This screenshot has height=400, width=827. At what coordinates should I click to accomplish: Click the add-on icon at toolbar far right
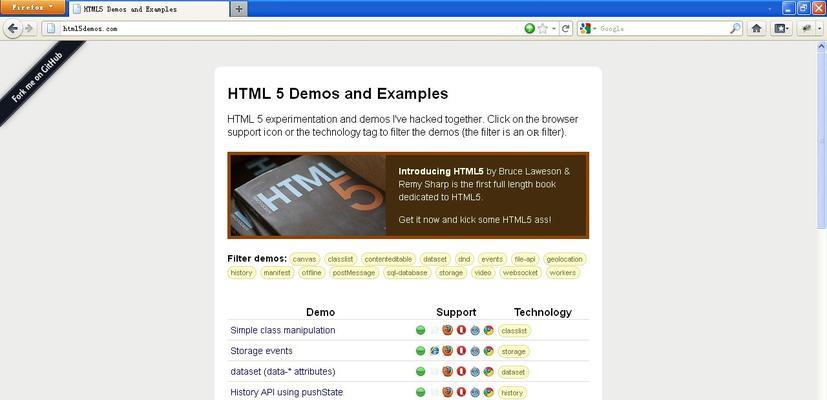coord(806,28)
